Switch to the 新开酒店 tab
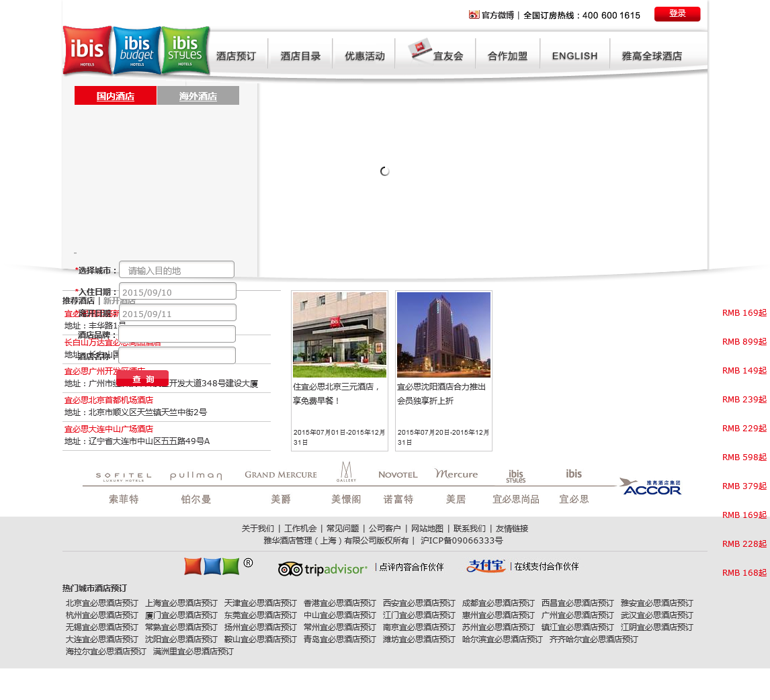The image size is (770, 700). pyautogui.click(x=120, y=300)
